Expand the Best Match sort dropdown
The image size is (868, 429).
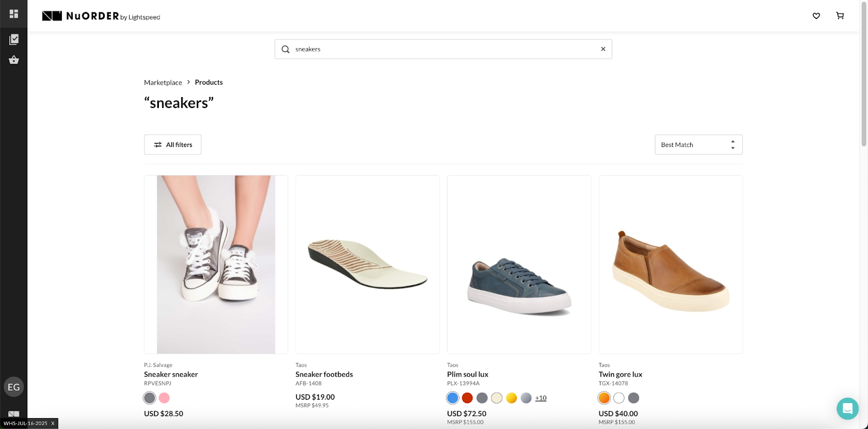coord(698,145)
